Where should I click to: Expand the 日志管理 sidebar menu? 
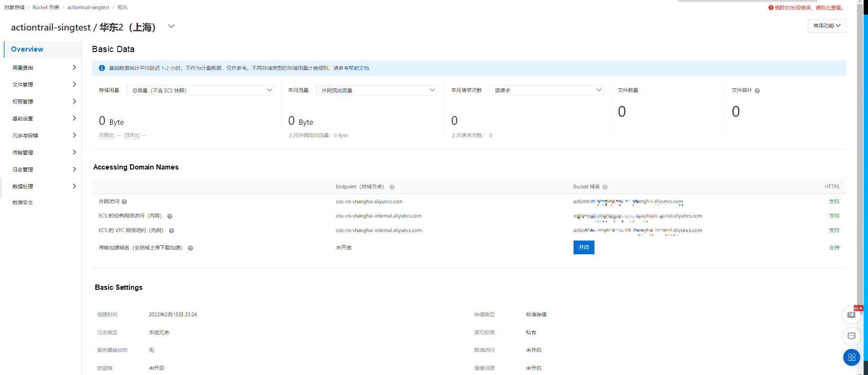click(43, 170)
